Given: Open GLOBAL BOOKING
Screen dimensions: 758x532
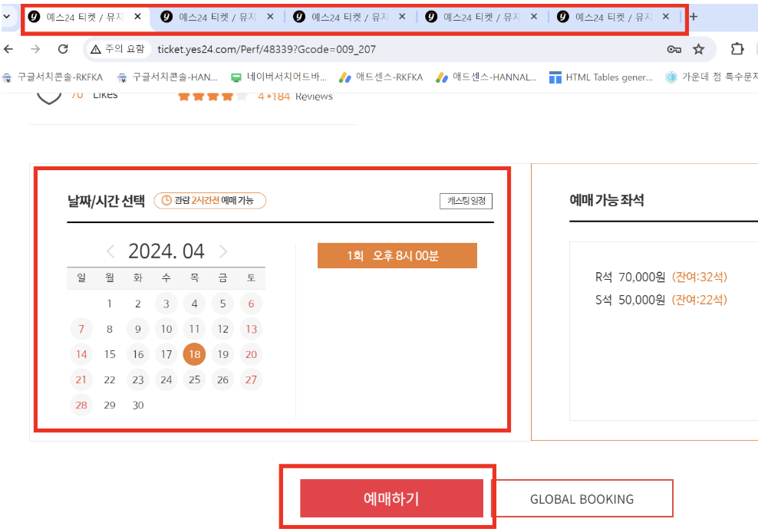Looking at the screenshot, I should [583, 498].
